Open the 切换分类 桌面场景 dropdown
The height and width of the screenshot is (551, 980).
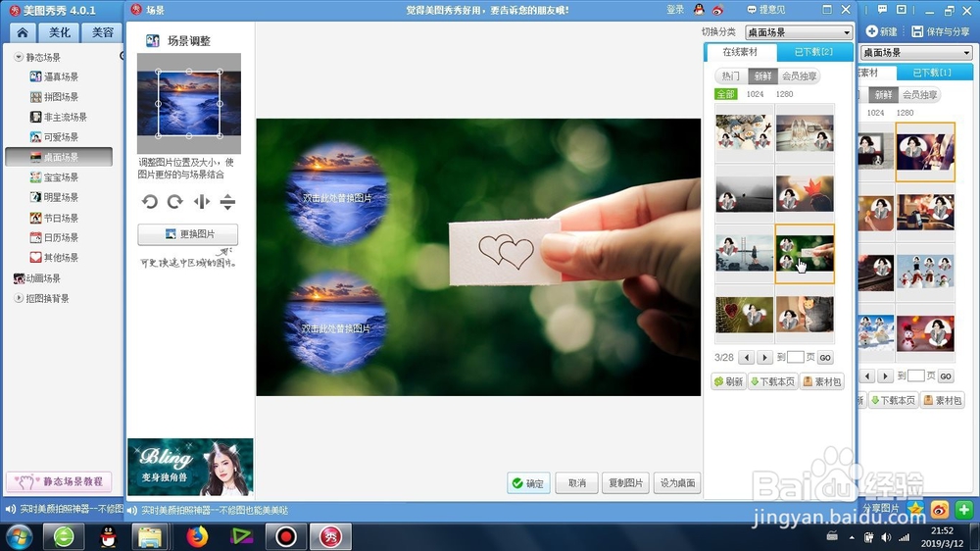click(x=799, y=32)
